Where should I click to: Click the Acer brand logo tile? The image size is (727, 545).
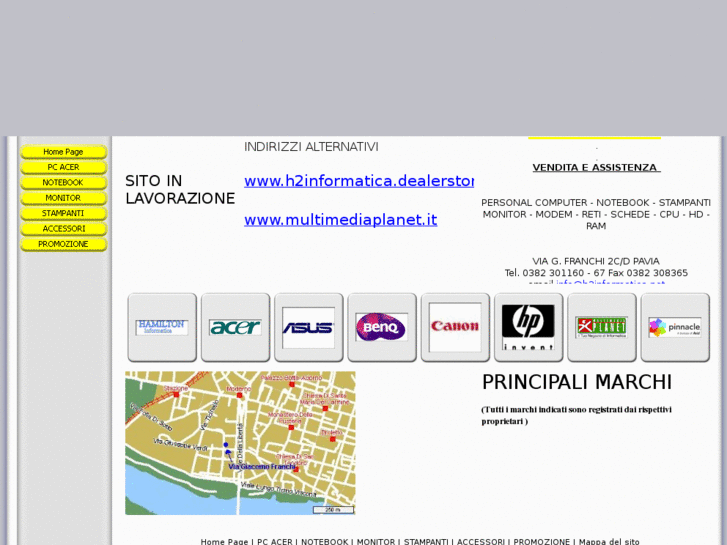(235, 327)
